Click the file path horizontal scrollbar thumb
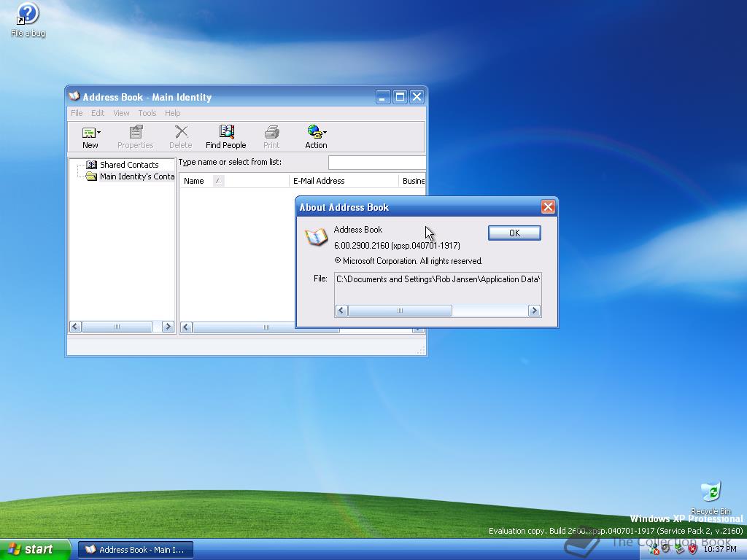This screenshot has height=560, width=747. coord(400,311)
